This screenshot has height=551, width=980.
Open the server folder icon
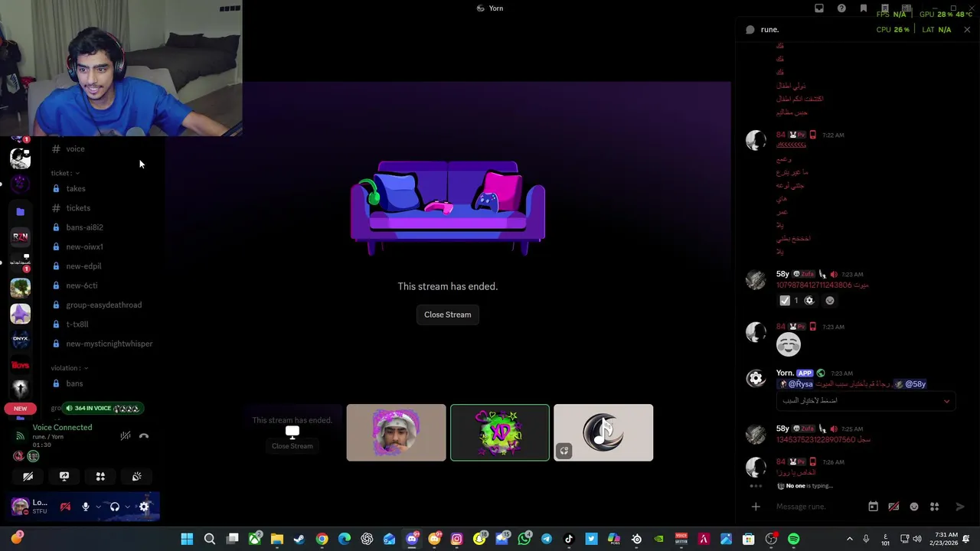click(21, 211)
